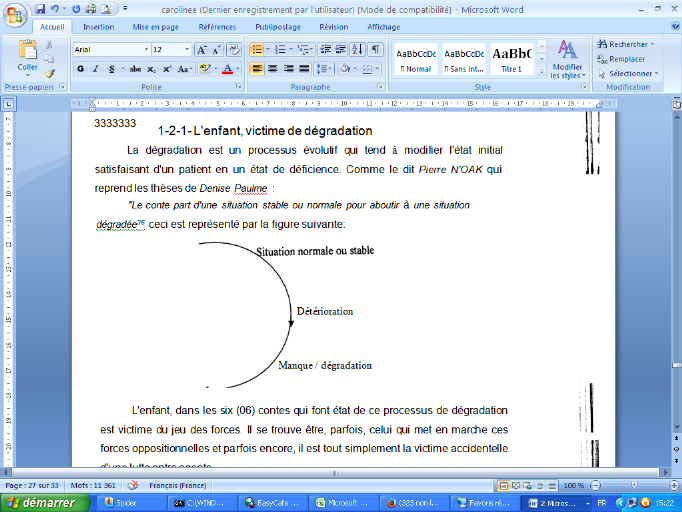682x512 pixels.
Task: Save document using the quick access icon
Action: [x=39, y=8]
